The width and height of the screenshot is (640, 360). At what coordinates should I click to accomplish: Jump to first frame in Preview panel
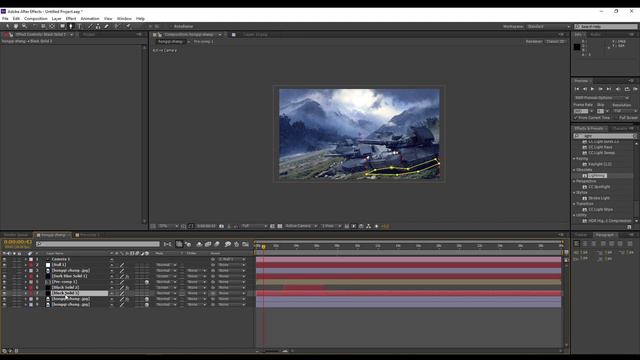(577, 89)
